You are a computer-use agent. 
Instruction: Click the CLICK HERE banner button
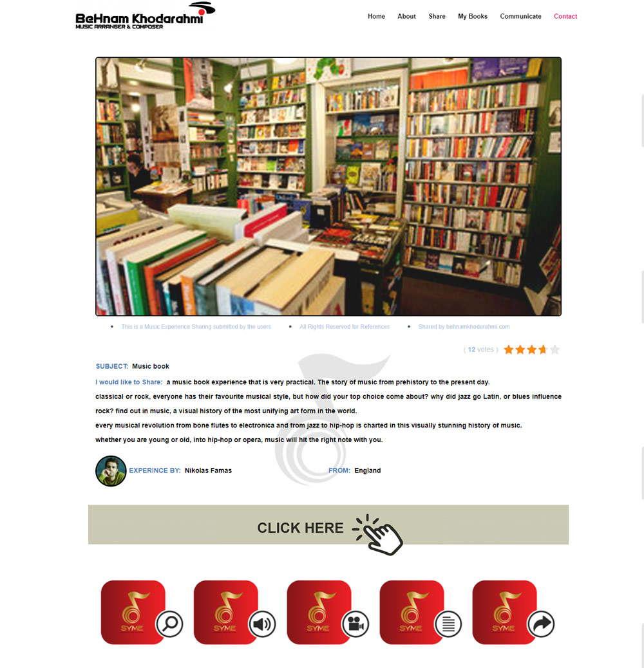pos(328,525)
